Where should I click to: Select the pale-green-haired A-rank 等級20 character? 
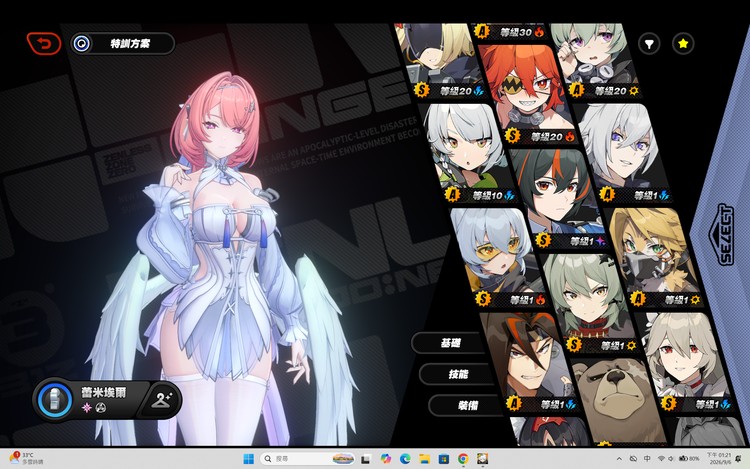click(594, 60)
